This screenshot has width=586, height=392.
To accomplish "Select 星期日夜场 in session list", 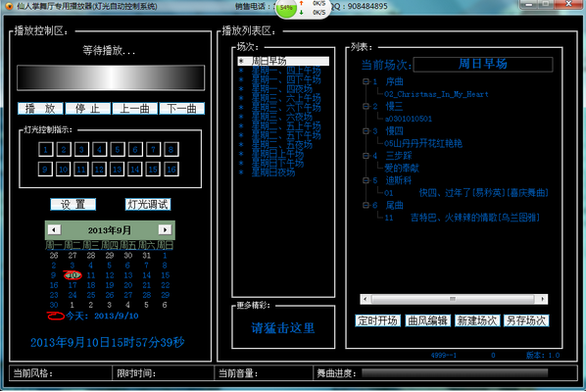I will point(273,172).
